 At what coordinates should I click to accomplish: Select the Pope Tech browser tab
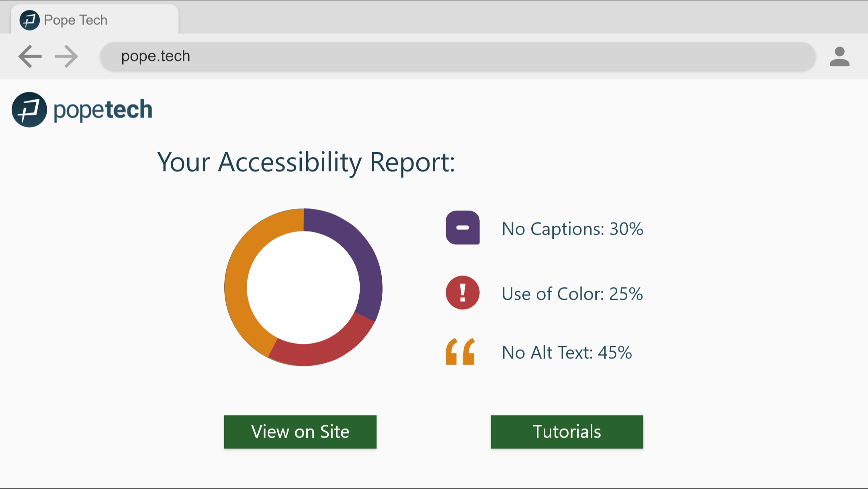click(95, 20)
